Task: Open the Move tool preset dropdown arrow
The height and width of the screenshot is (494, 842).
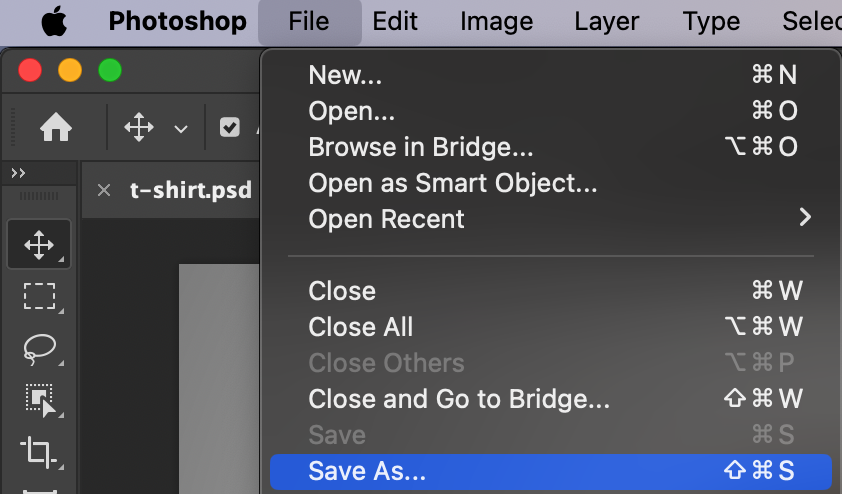Action: click(x=181, y=129)
